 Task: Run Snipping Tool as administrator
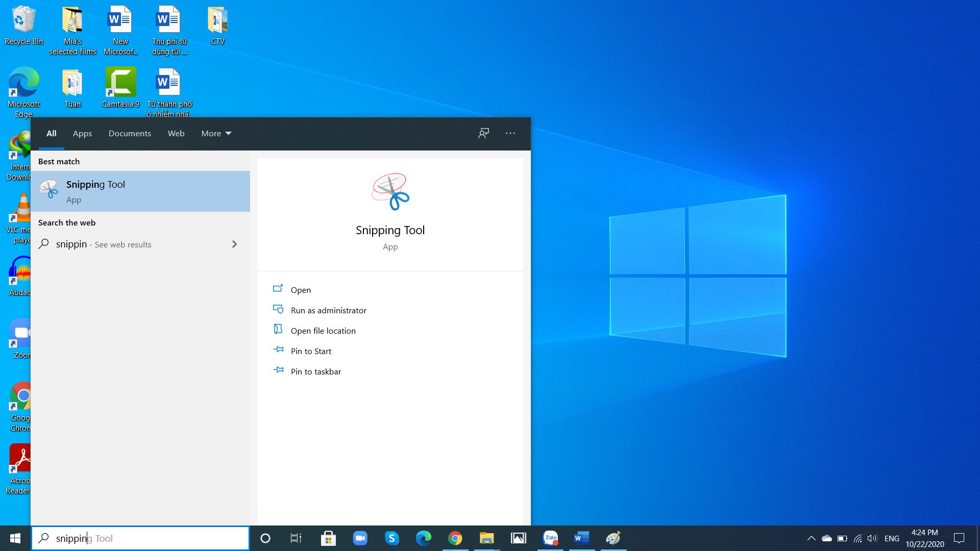tap(328, 310)
